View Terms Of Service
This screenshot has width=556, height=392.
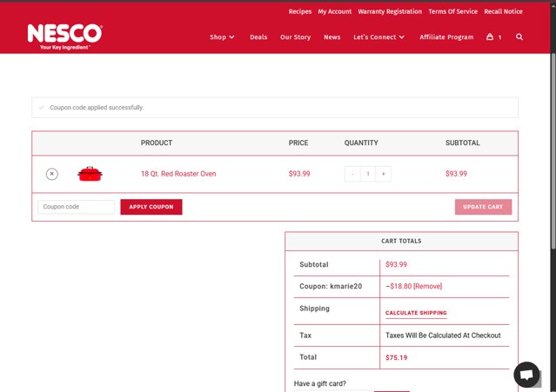click(452, 11)
